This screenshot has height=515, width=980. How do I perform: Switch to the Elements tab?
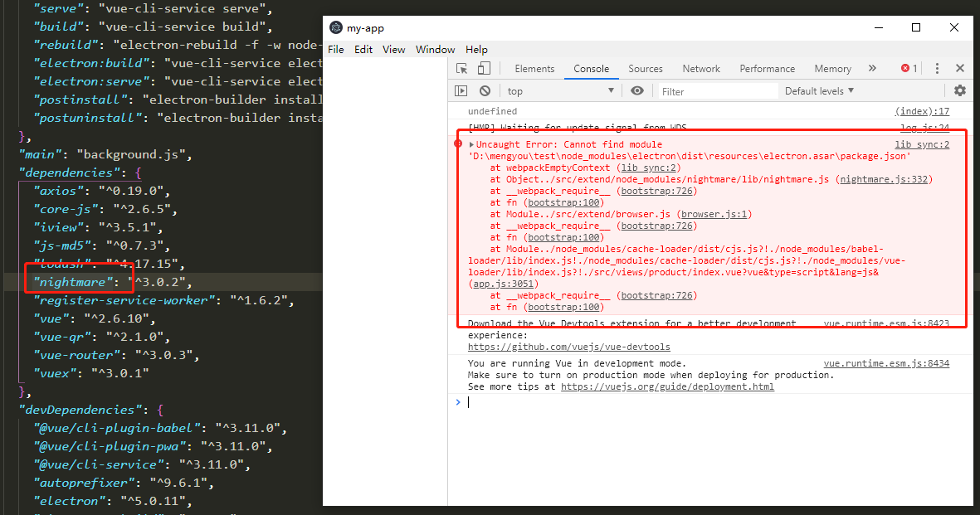534,69
